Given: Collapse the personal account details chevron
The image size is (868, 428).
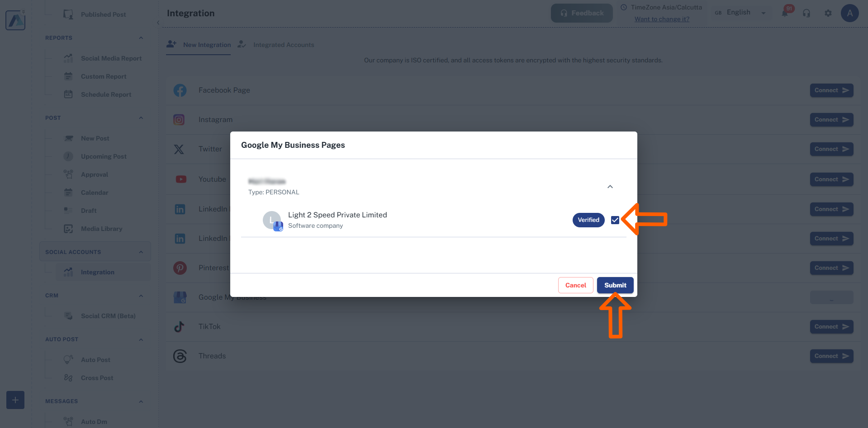Looking at the screenshot, I should pos(610,186).
